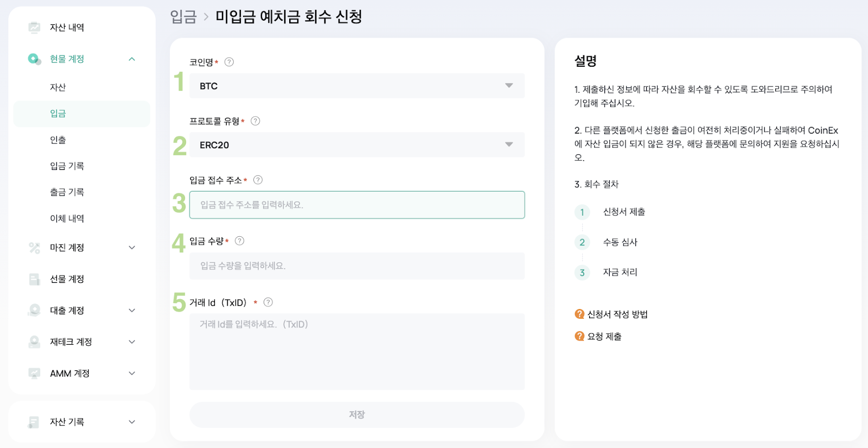Viewport: 868px width, 448px height.
Task: Open the 요청 제출 help link
Action: [604, 336]
